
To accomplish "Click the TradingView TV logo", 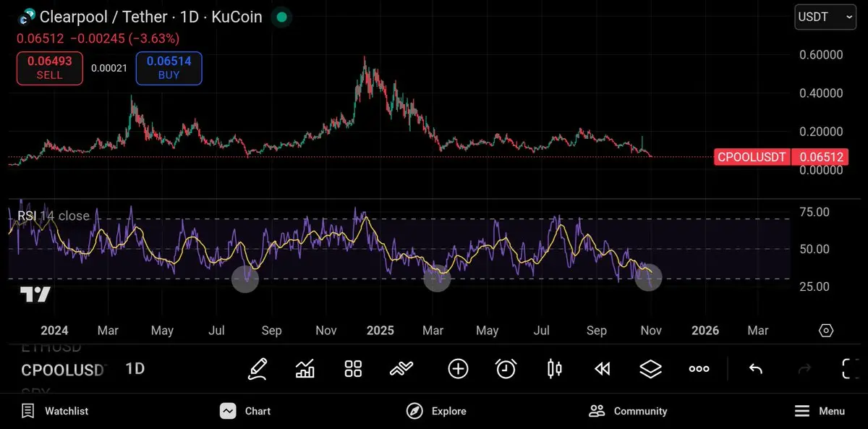I will point(35,294).
